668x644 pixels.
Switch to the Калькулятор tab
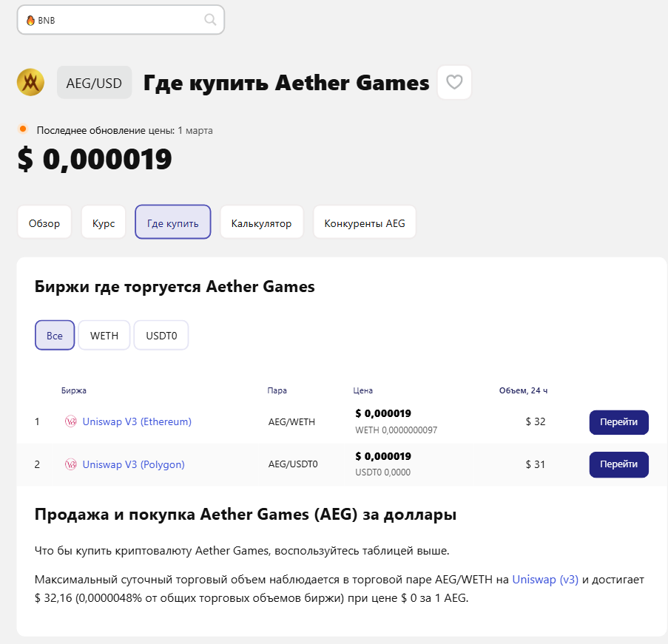point(261,222)
